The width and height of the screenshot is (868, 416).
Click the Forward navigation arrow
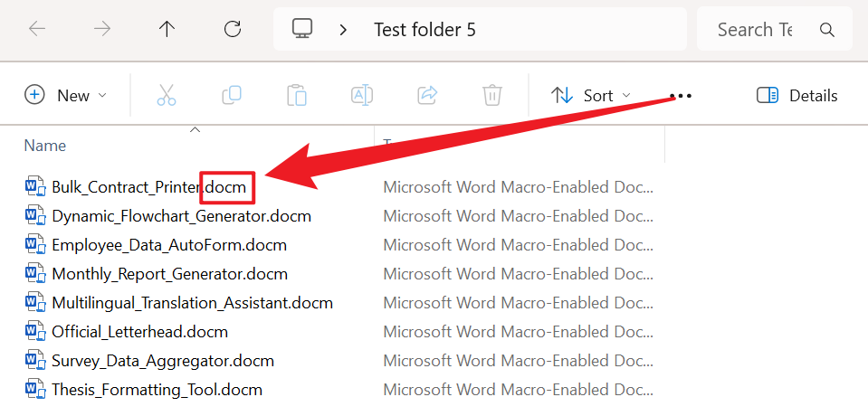102,30
